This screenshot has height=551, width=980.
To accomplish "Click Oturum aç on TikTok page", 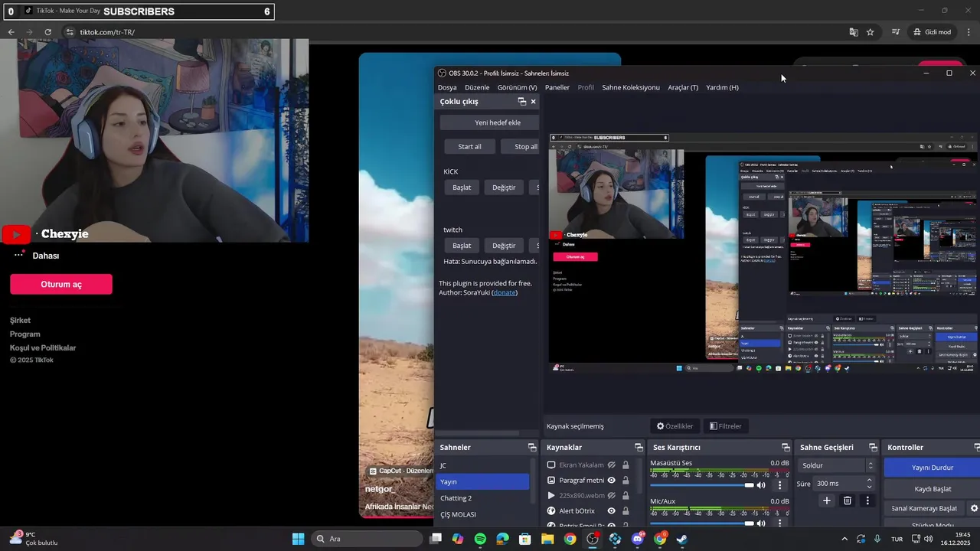I will coord(61,285).
